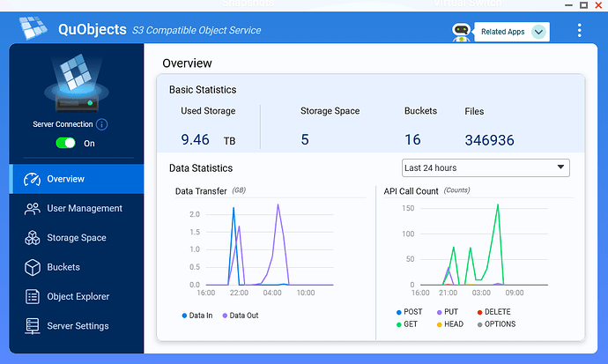Click the Related Apps chevron arrow
608x364 pixels.
tap(539, 32)
